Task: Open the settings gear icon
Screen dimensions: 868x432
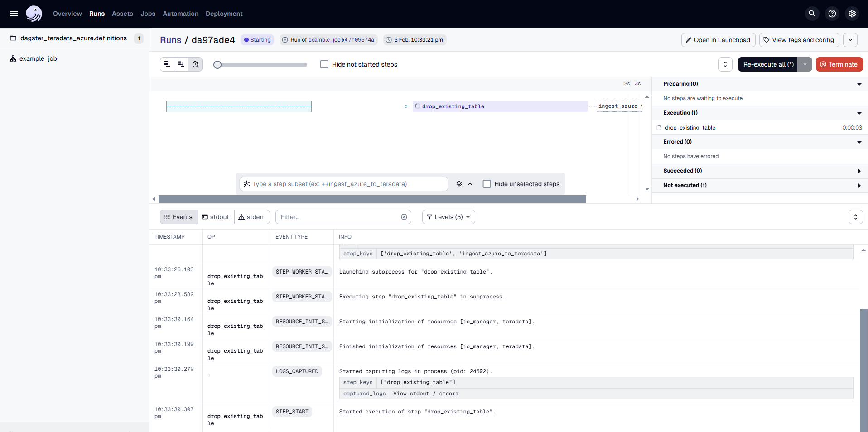Action: (x=852, y=14)
